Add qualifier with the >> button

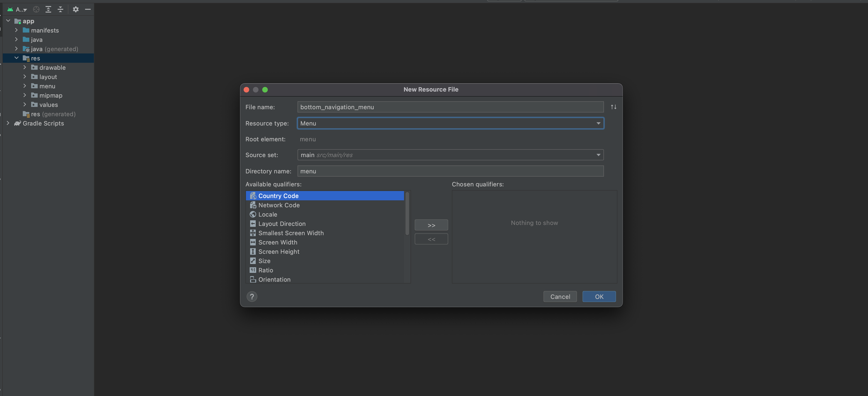click(431, 225)
